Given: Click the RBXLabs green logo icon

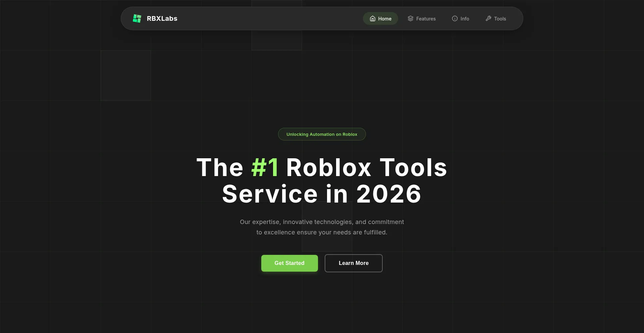Looking at the screenshot, I should [137, 18].
